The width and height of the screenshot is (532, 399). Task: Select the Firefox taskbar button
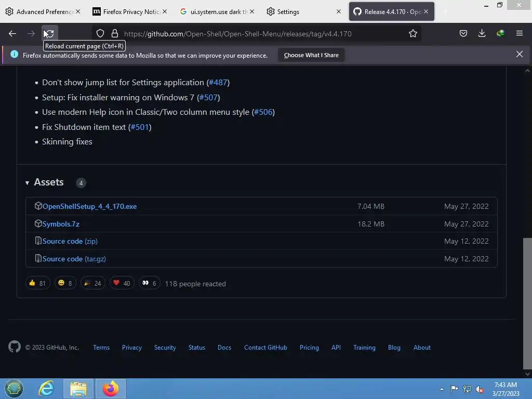[x=111, y=389]
